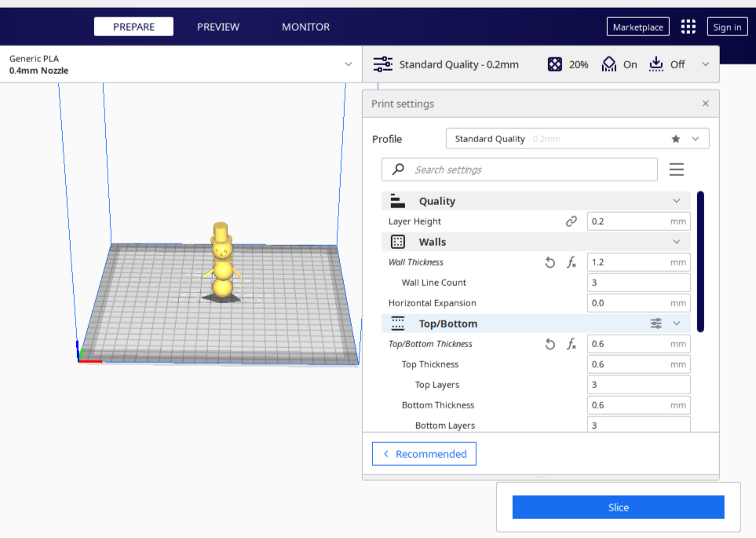Click the Top/Bottom section header label

click(x=448, y=324)
